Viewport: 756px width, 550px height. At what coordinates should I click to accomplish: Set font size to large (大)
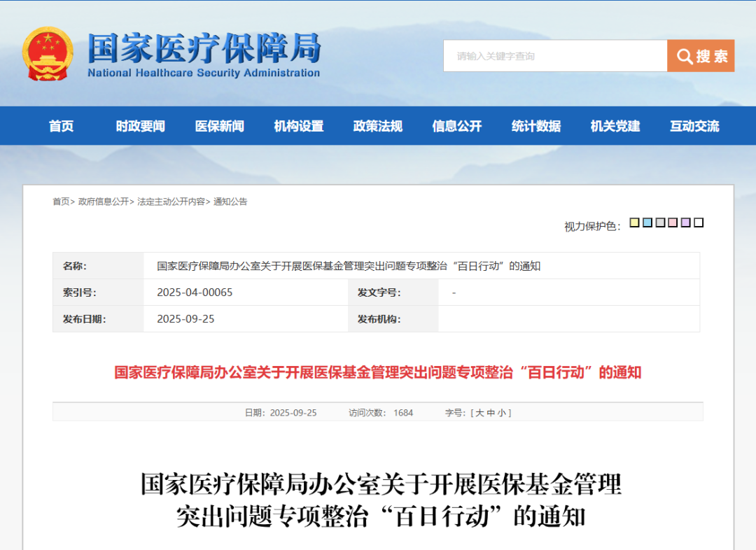coord(479,413)
